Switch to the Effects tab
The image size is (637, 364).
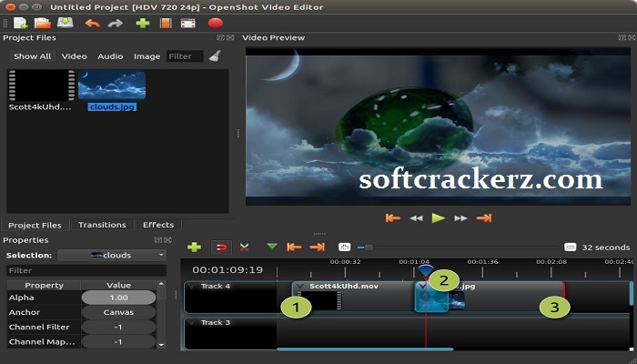tap(158, 225)
